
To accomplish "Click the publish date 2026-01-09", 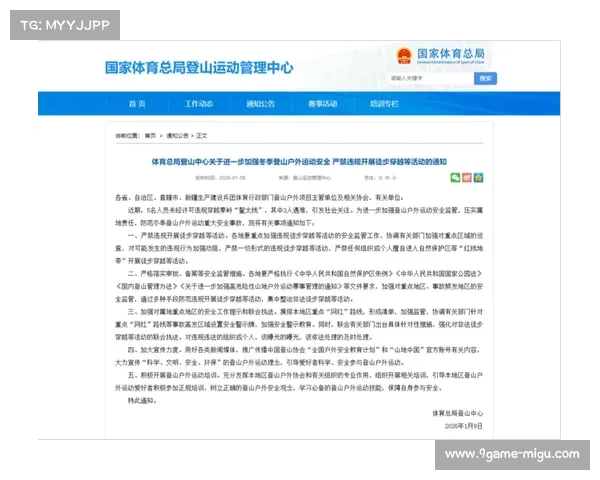I will coord(232,178).
